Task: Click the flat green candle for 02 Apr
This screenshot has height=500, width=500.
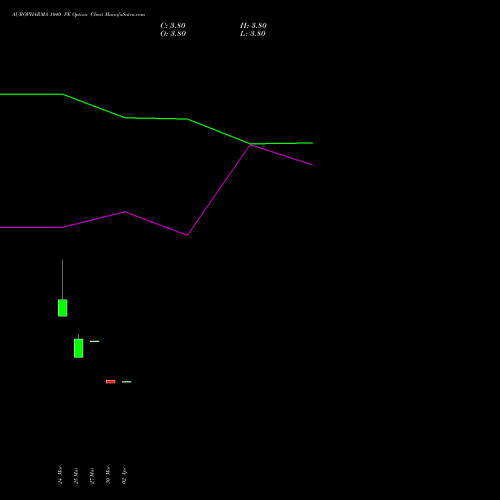Action: (x=126, y=382)
